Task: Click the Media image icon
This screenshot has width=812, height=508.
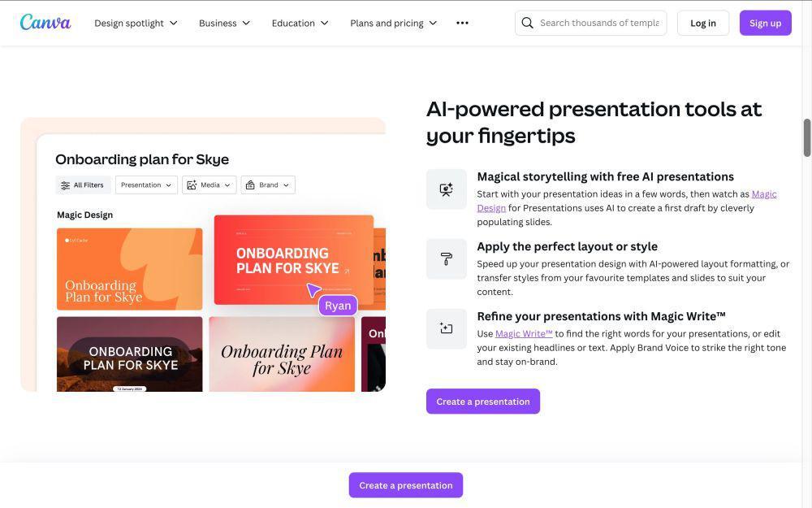Action: pos(192,185)
